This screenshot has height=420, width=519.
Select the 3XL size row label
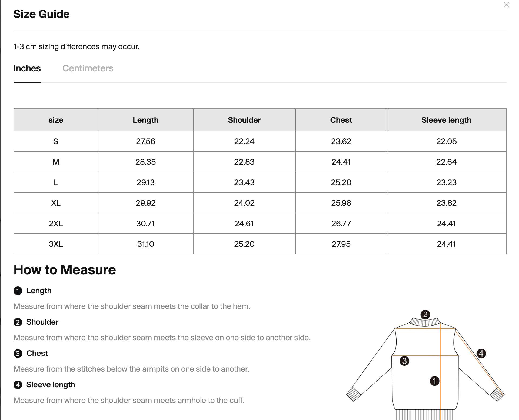pos(56,244)
